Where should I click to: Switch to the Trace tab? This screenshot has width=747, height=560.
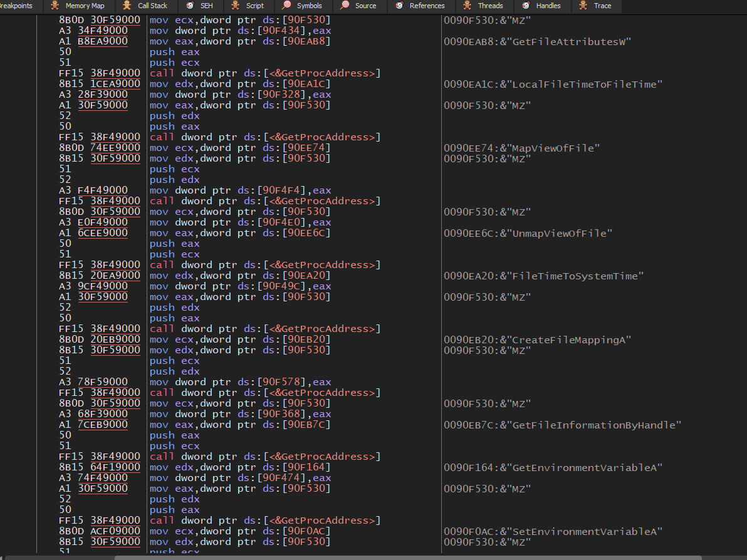(x=602, y=6)
